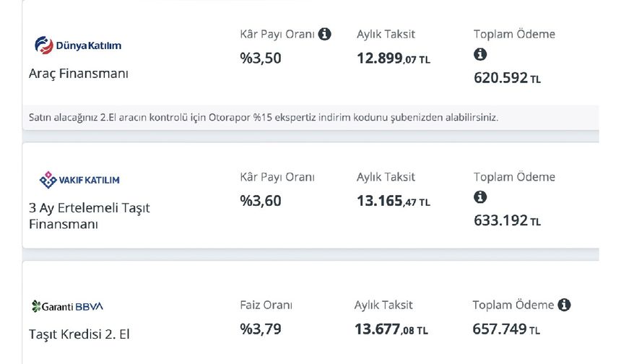Click the %3,79 Faiz Oranı value

261,329
